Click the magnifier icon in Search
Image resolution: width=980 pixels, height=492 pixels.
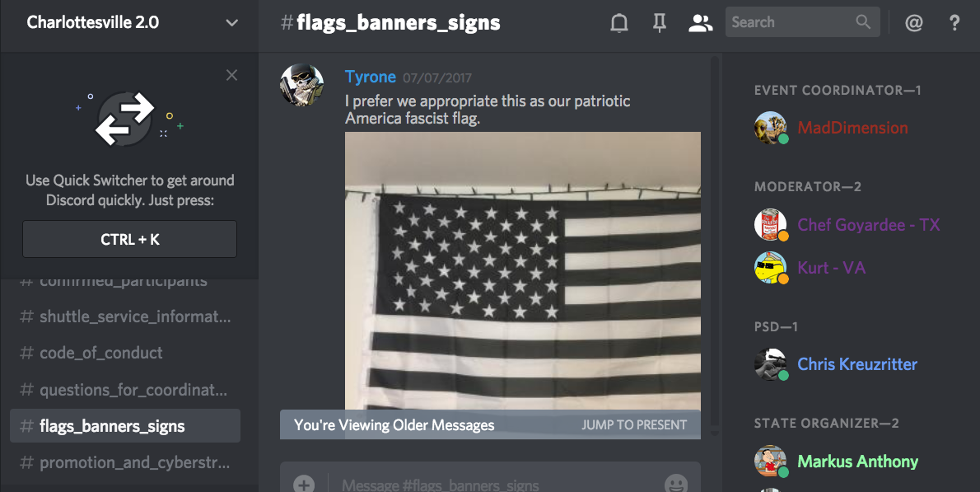tap(863, 22)
